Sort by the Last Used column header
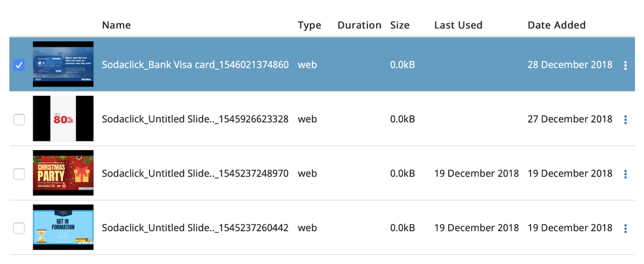 pos(458,25)
